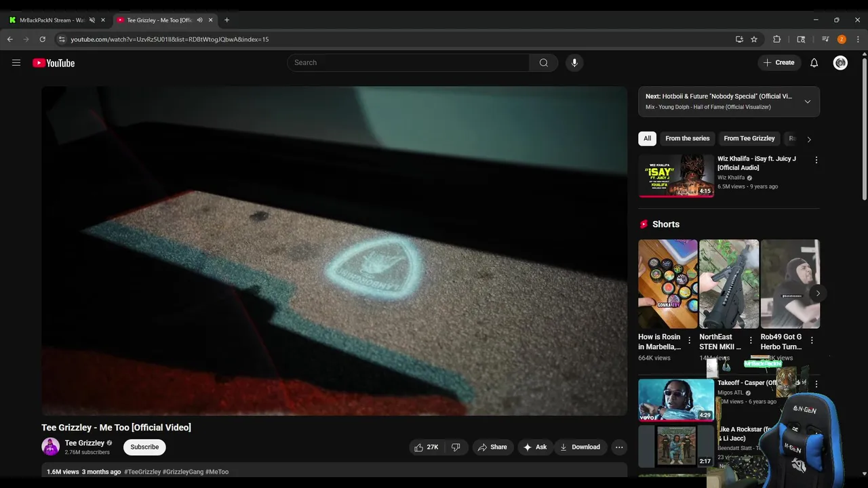
Task: Mute the Tee Grizzley tab audio
Action: [x=199, y=20]
